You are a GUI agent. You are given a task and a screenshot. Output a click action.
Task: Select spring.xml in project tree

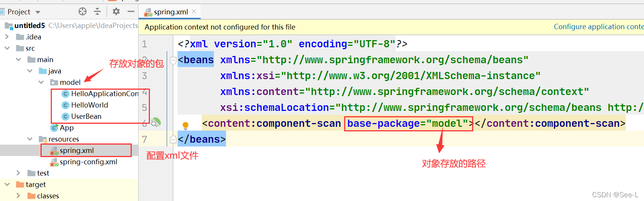(77, 150)
